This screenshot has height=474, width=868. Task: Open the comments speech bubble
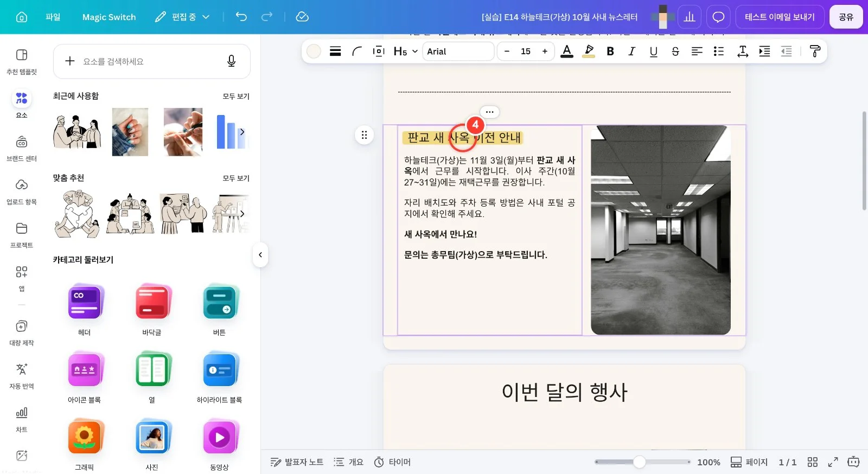[718, 17]
